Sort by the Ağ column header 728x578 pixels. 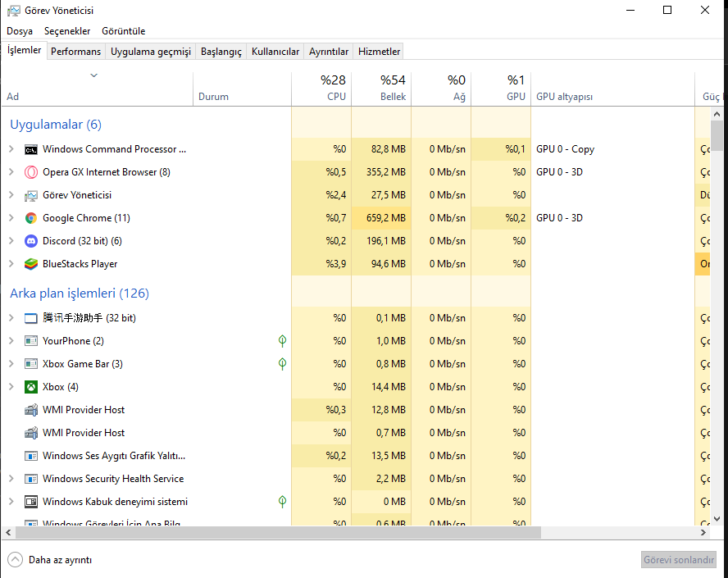pos(441,89)
